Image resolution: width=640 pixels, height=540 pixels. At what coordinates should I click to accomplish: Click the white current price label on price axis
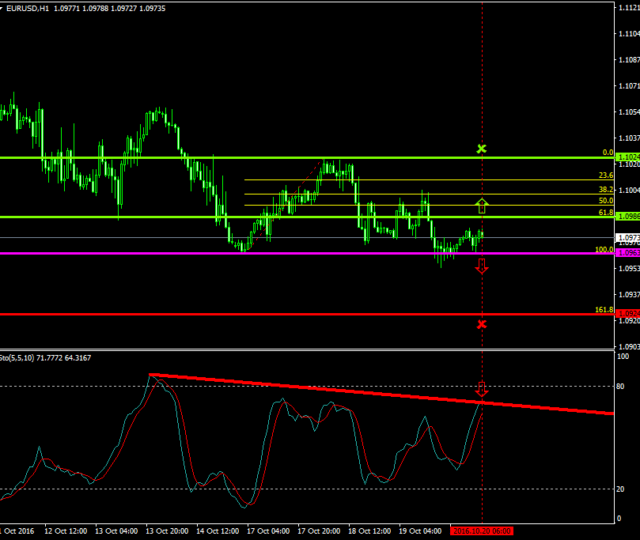pos(627,237)
